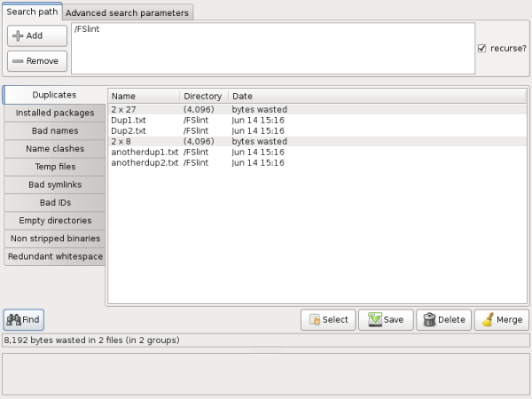This screenshot has height=399, width=532.
Task: Click the /FSlint entry in search paths
Action: pos(87,31)
